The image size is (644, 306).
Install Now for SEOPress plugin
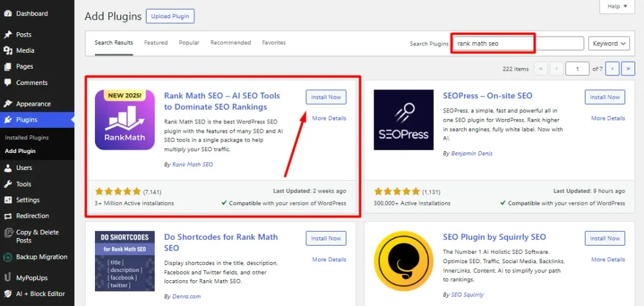click(605, 97)
